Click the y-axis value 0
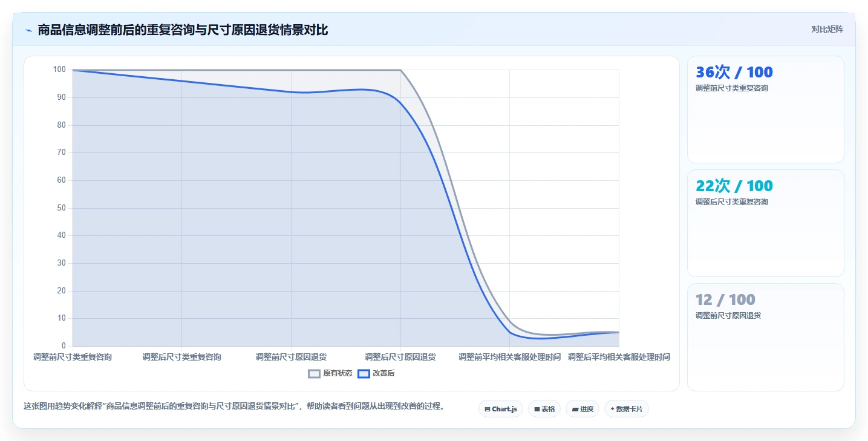Image resolution: width=868 pixels, height=441 pixels. [64, 346]
